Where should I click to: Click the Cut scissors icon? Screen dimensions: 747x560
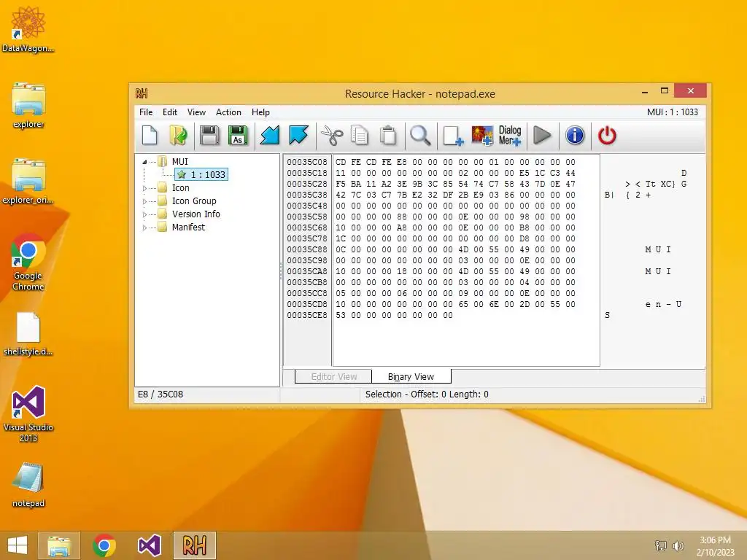[x=332, y=135]
